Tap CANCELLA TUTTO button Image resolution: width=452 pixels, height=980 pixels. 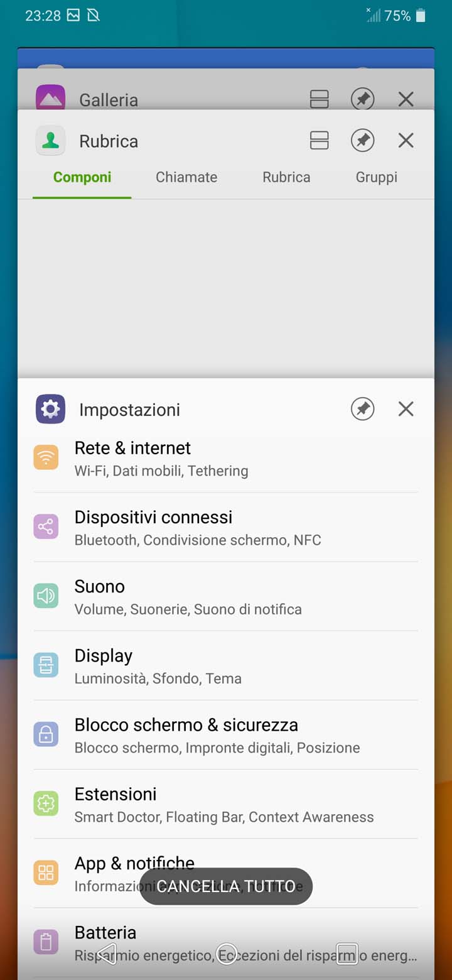point(226,886)
